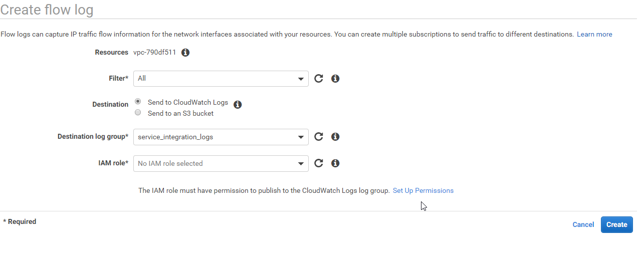Choose Send to an S3 bucket

[x=138, y=113]
